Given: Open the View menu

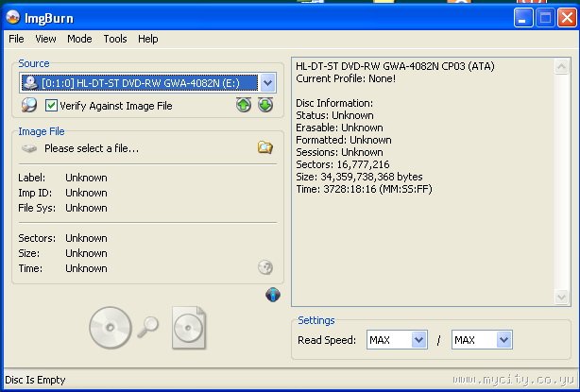Looking at the screenshot, I should point(45,39).
